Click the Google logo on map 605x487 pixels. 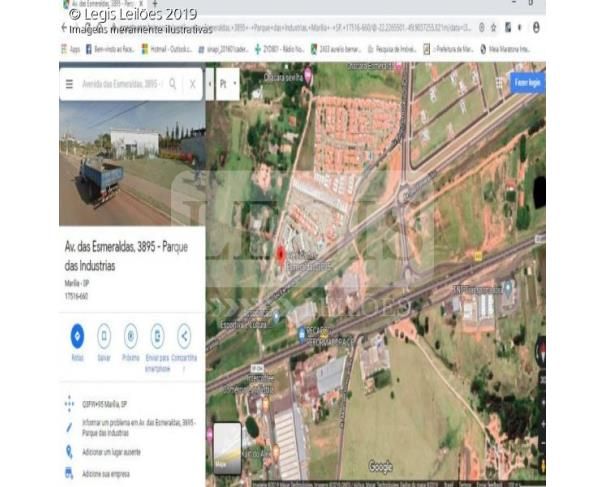pos(380,467)
